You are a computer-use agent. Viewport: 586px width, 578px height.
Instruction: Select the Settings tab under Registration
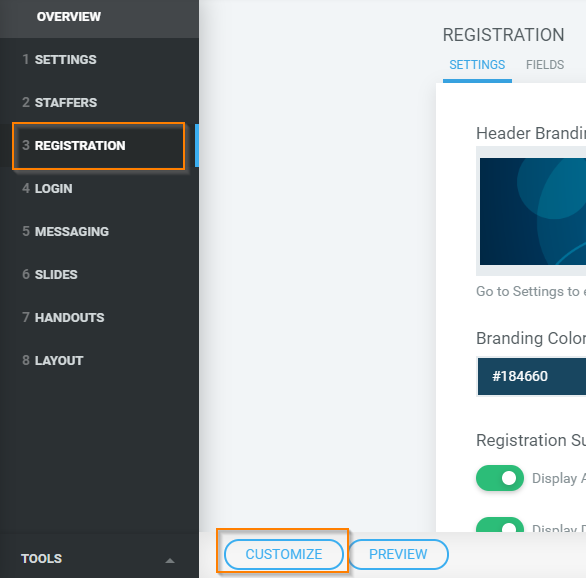[x=477, y=65]
